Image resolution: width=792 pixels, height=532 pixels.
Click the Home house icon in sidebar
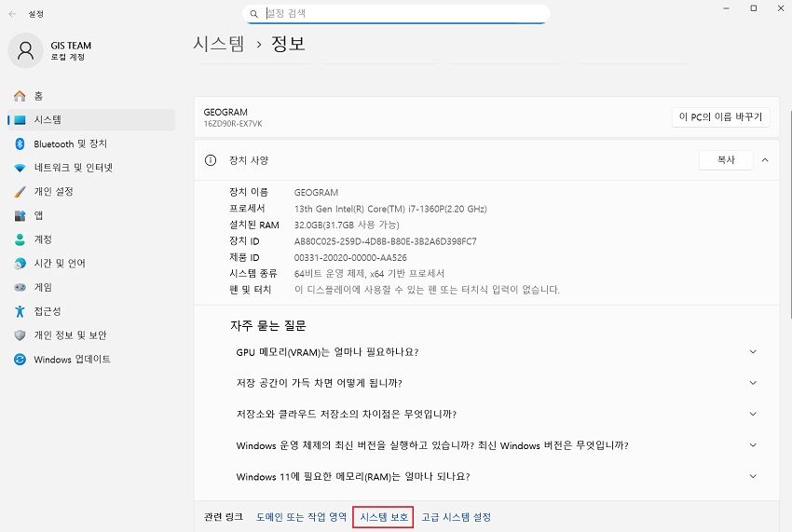[x=20, y=96]
